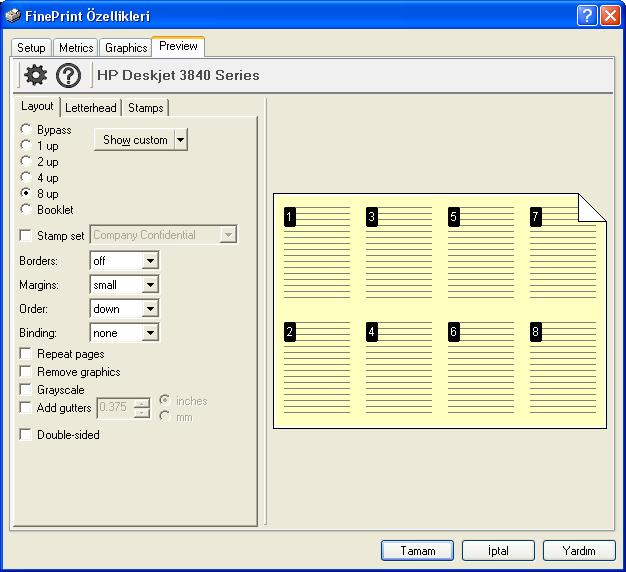Viewport: 626px width, 572px height.
Task: Go to the Graphics tab
Action: 126,48
